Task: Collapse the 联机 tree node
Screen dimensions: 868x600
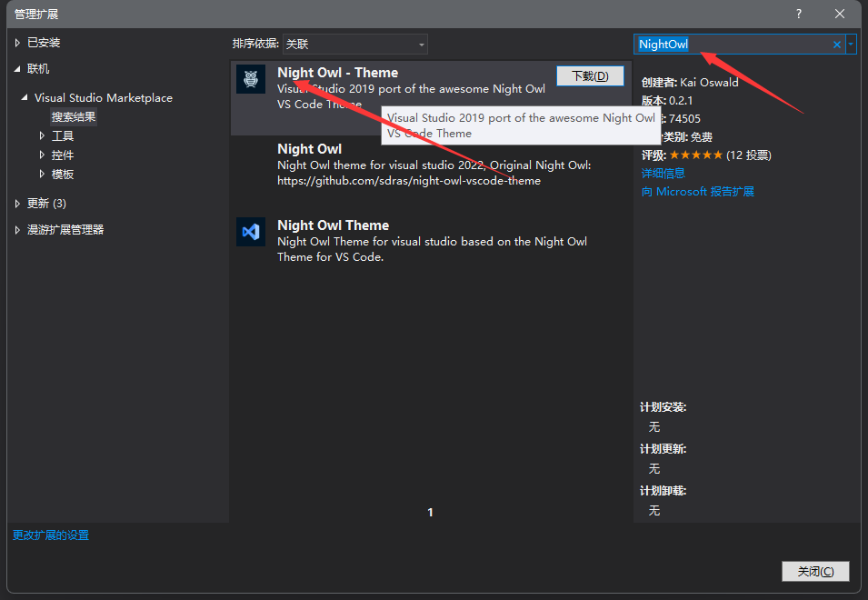Action: coord(17,69)
